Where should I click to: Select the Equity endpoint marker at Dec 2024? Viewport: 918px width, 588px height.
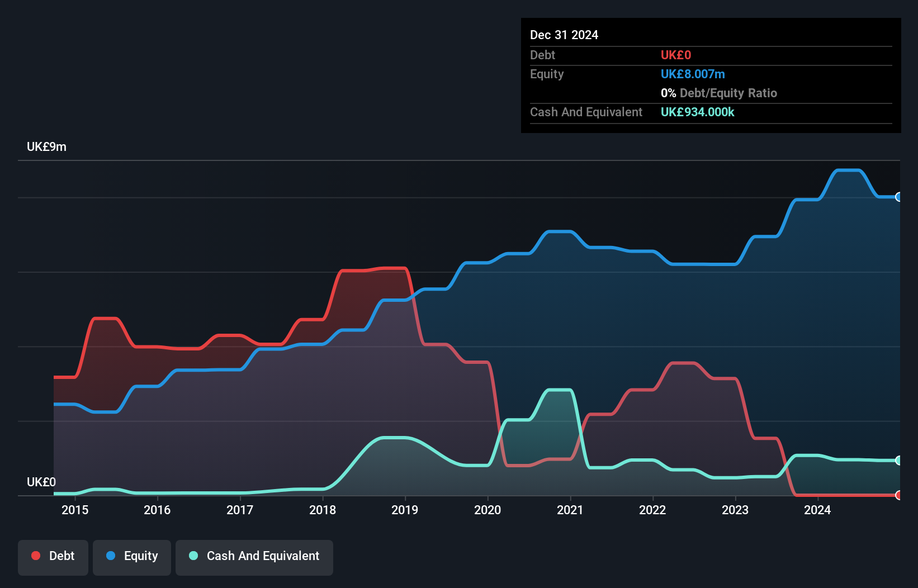coord(898,197)
